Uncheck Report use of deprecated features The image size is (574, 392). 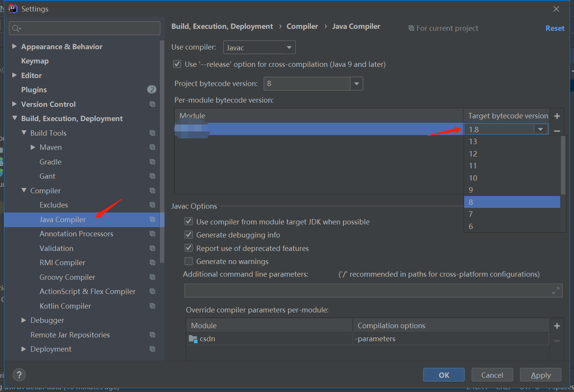click(x=189, y=248)
